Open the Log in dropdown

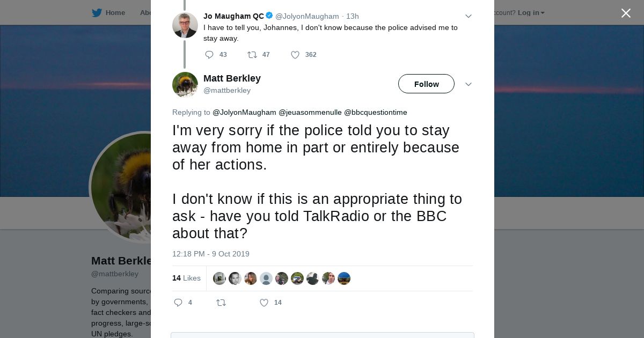click(x=531, y=13)
